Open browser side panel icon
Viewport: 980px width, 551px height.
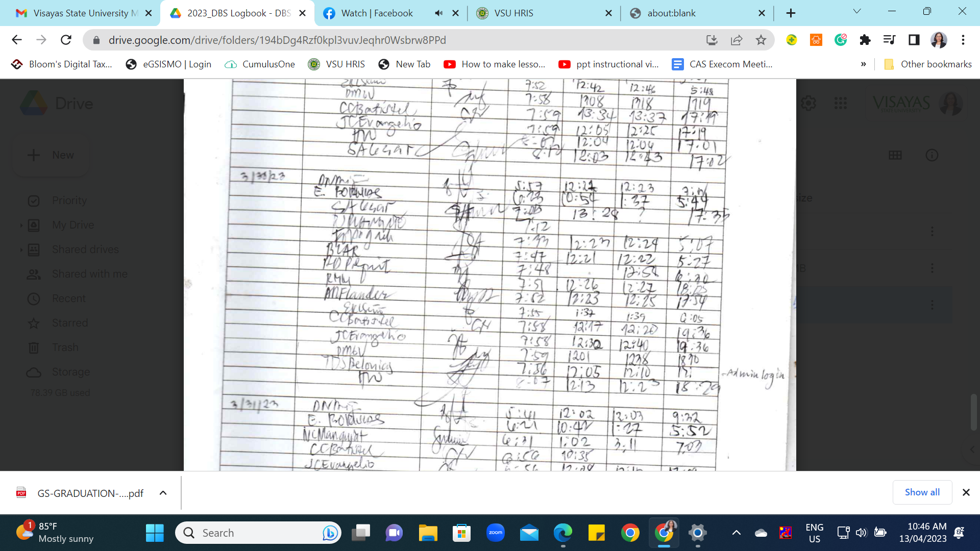point(914,40)
